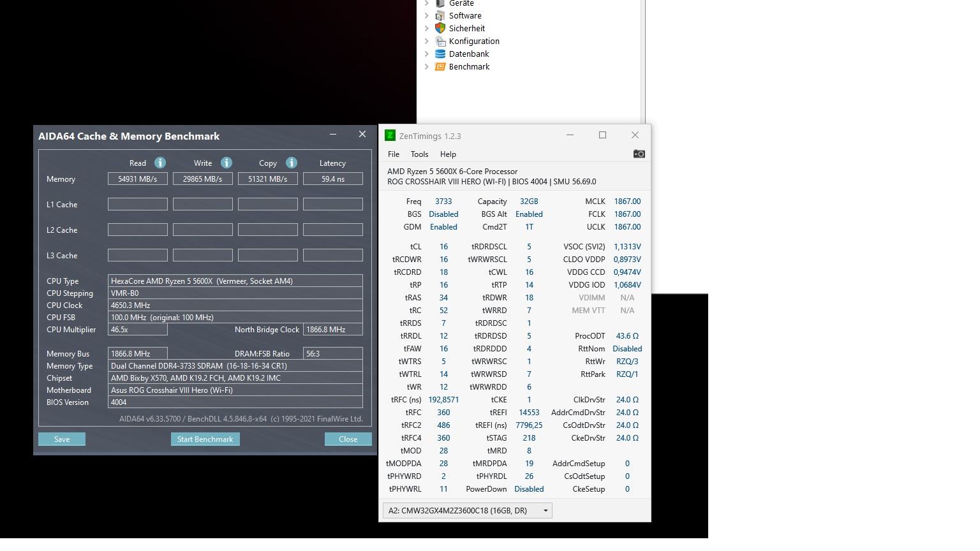Click the Write info icon in AIDA64

226,163
